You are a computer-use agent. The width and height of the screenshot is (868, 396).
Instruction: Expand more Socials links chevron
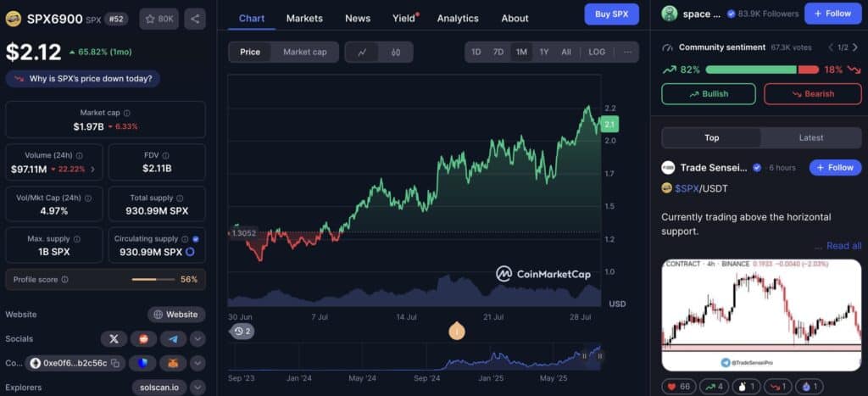(x=198, y=339)
